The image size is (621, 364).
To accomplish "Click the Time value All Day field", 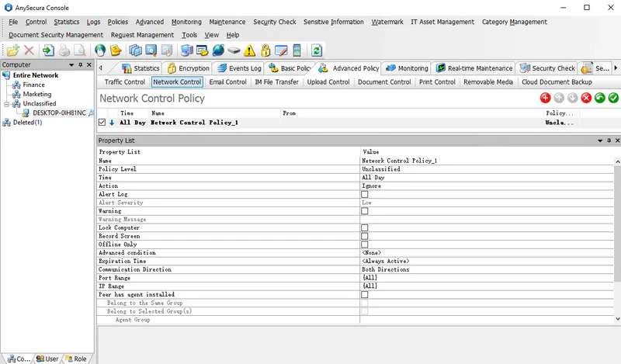I will 487,178.
